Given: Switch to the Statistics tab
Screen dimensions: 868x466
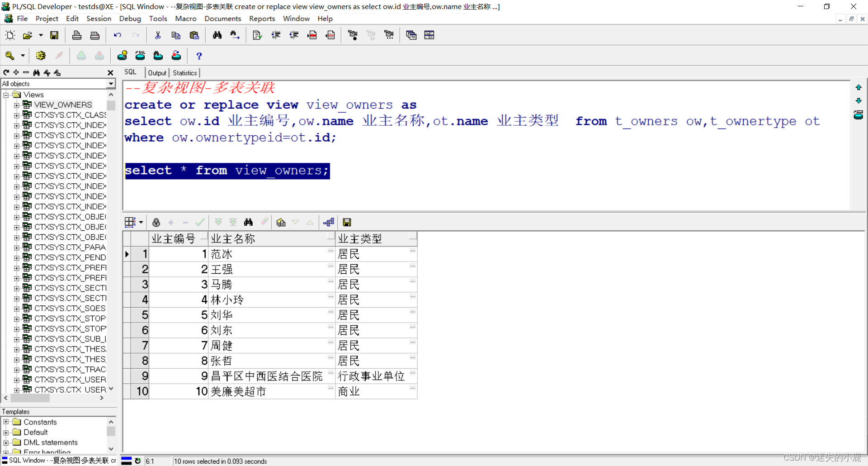Looking at the screenshot, I should (185, 73).
